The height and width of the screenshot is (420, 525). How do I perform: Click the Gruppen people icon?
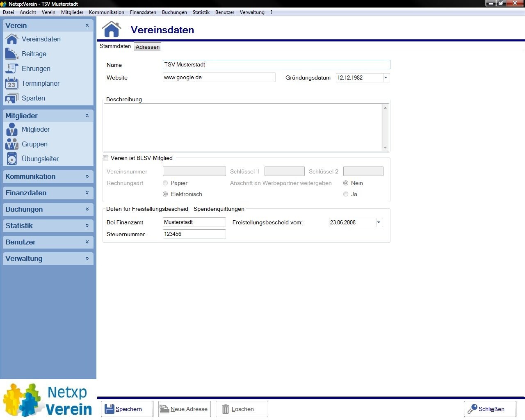coord(12,144)
